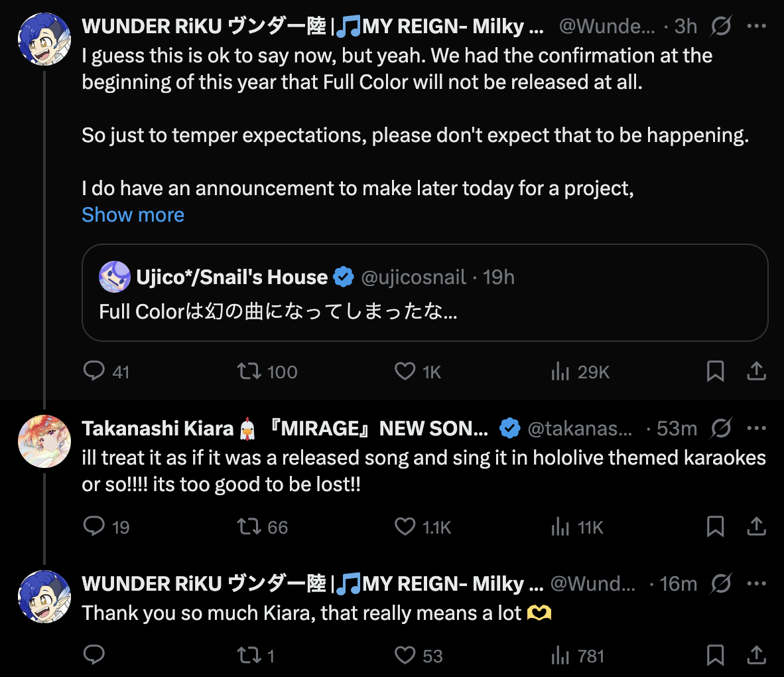Image resolution: width=784 pixels, height=677 pixels.
Task: Like the tweet with 1K likes
Action: (405, 371)
